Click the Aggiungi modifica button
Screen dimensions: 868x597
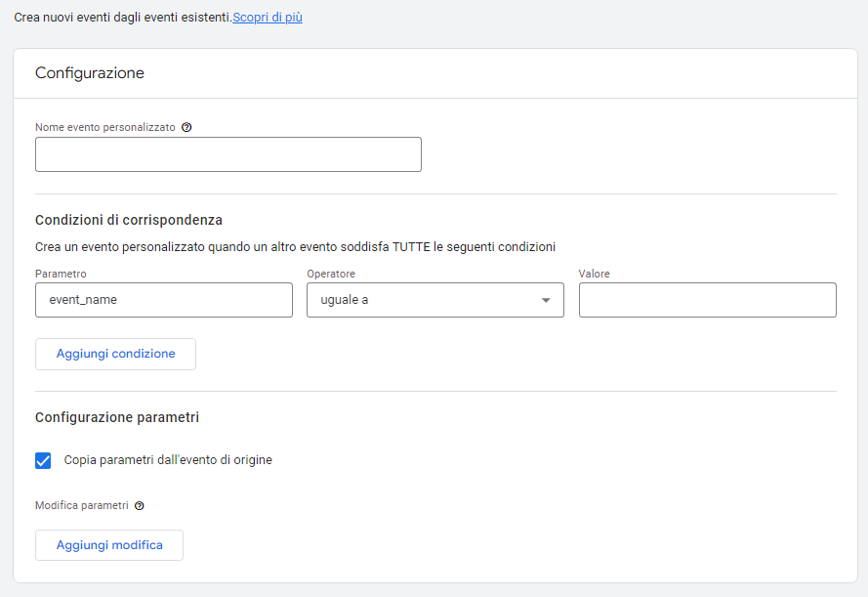[109, 545]
